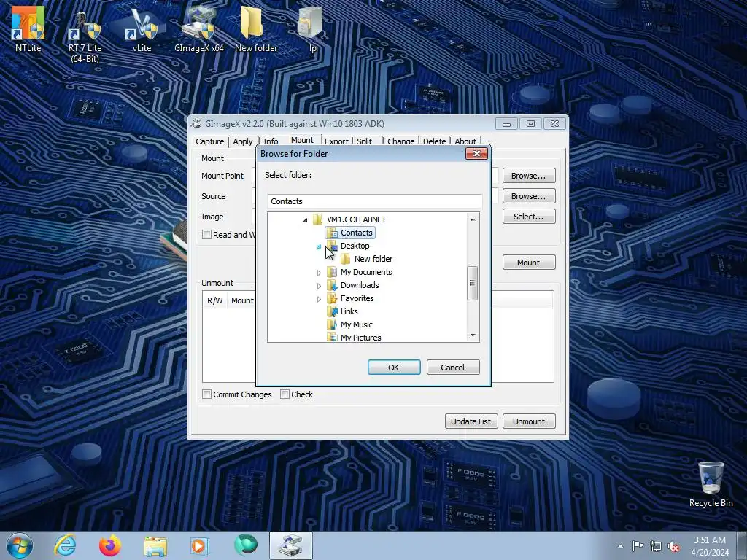This screenshot has height=560, width=747.
Task: Switch to Delete tab in GImageX
Action: click(x=435, y=141)
